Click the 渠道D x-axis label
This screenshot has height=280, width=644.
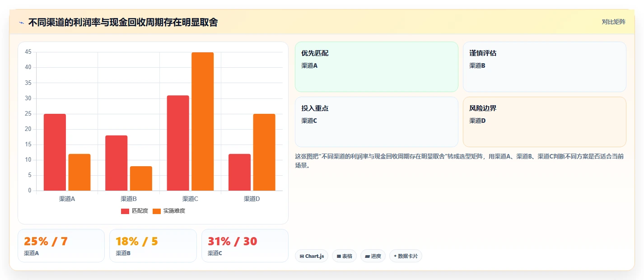(x=252, y=199)
